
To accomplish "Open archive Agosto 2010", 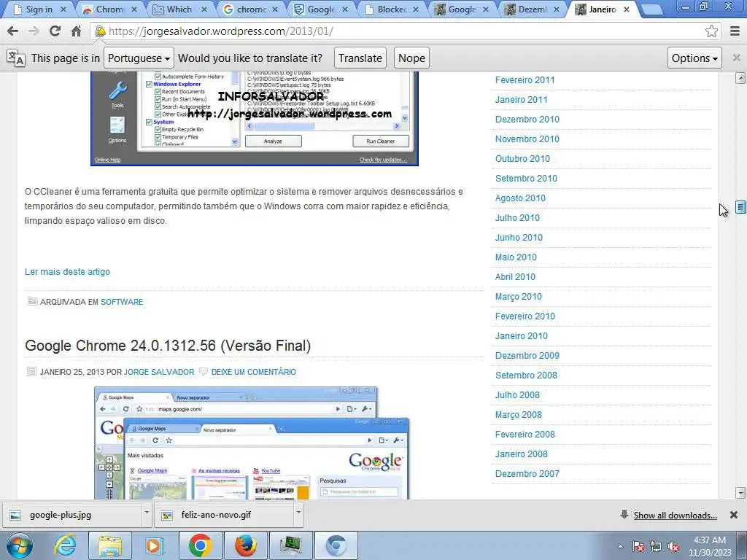I will (x=519, y=198).
